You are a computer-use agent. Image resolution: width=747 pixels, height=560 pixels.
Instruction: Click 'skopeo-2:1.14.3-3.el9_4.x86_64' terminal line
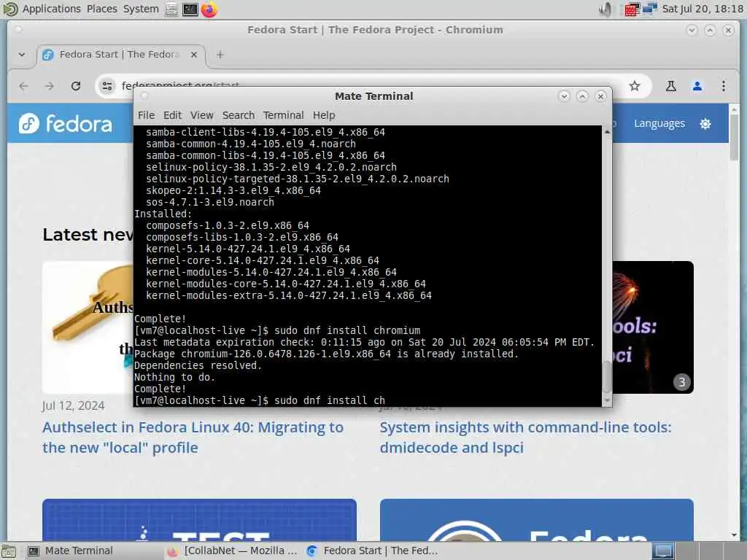click(x=233, y=190)
